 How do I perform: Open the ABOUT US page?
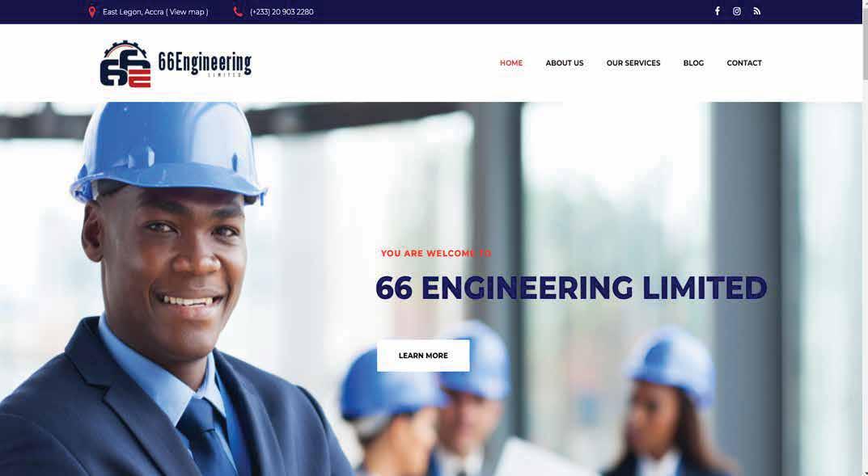coord(564,63)
